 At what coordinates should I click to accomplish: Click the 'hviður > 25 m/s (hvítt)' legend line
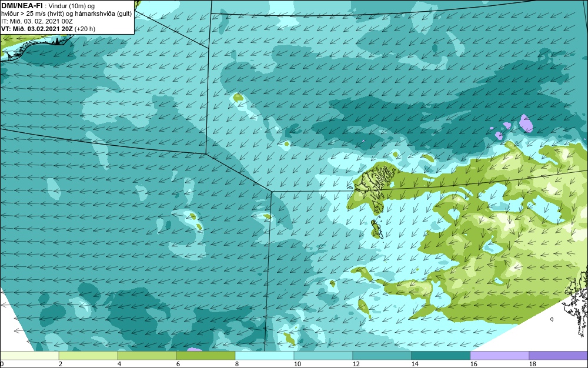pyautogui.click(x=33, y=14)
